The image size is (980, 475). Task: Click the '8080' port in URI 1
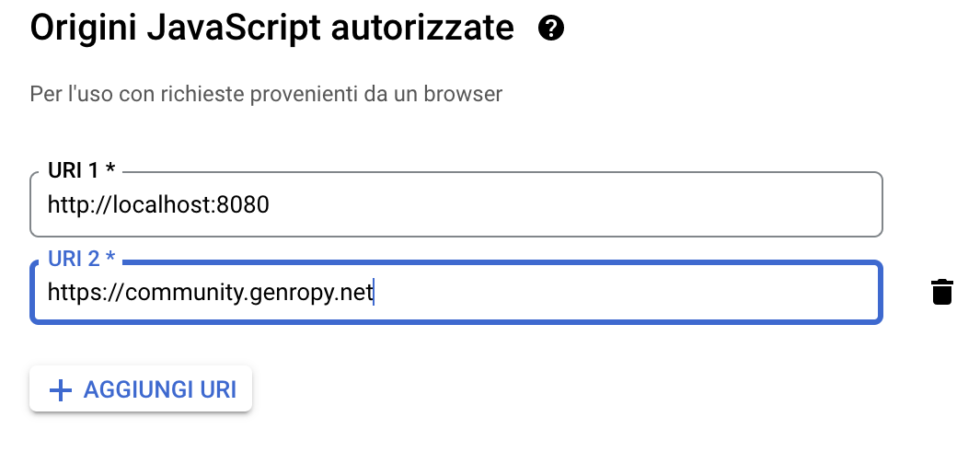[x=243, y=204]
